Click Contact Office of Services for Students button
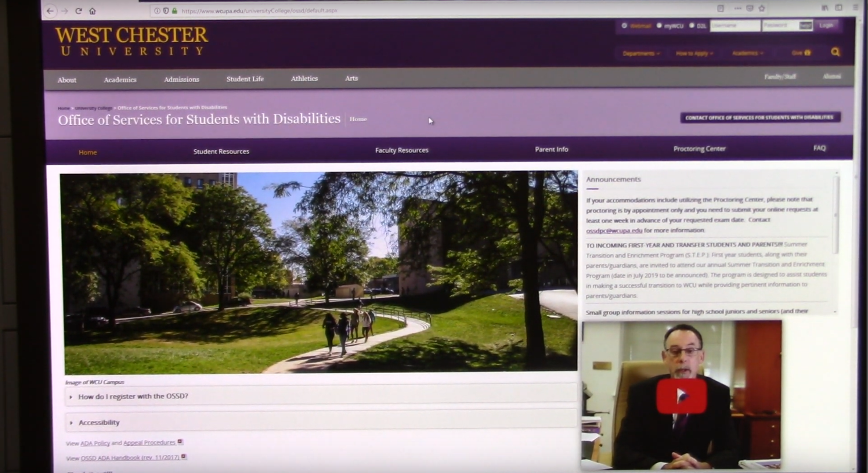The width and height of the screenshot is (868, 473). tap(760, 117)
